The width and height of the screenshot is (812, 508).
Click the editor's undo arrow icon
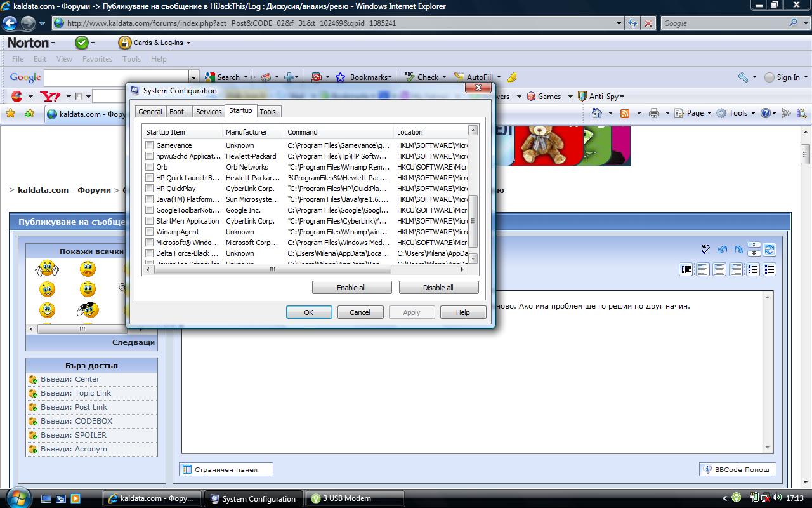coord(722,250)
